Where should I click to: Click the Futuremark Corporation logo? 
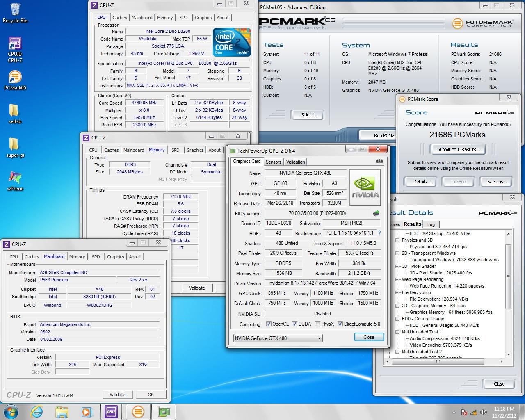[x=482, y=23]
